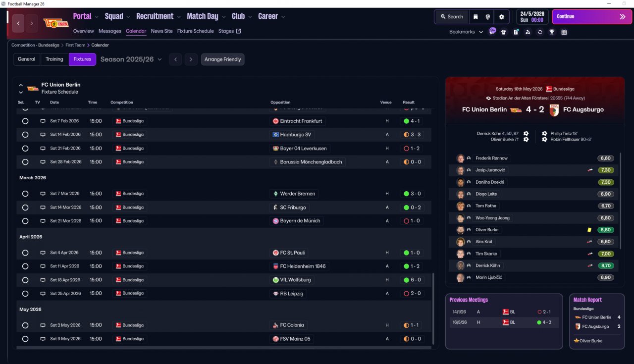Switch to the Messages tab

[110, 31]
